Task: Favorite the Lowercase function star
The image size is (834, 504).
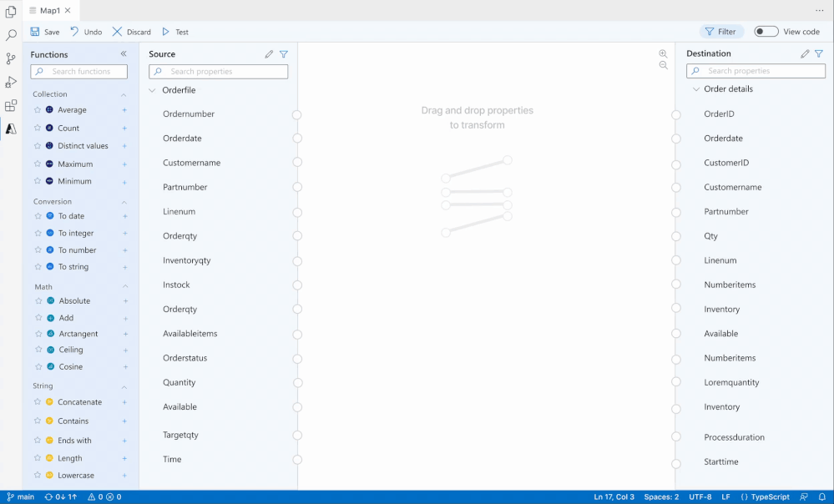Action: coord(38,475)
